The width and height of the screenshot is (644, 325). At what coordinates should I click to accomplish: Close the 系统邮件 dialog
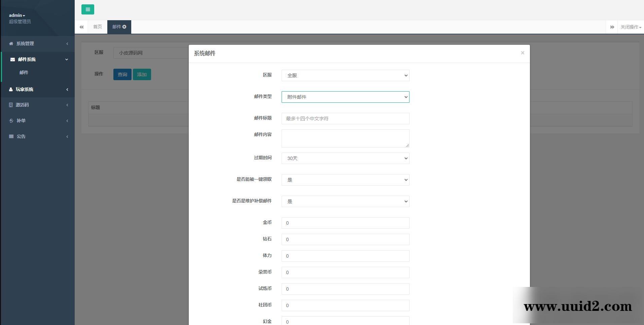[523, 53]
